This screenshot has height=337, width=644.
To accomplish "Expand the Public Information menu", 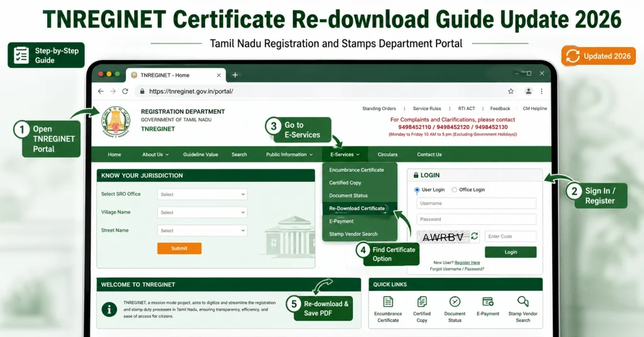I will 289,154.
